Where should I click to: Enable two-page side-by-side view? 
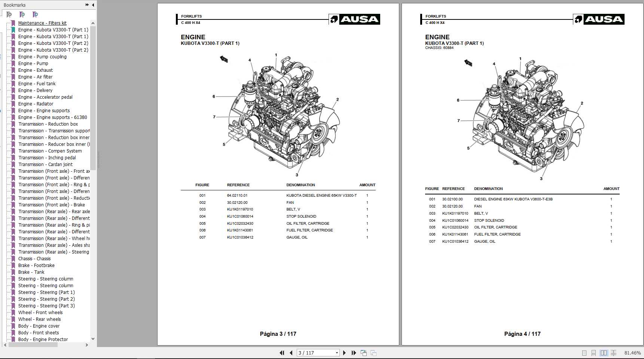(x=604, y=353)
